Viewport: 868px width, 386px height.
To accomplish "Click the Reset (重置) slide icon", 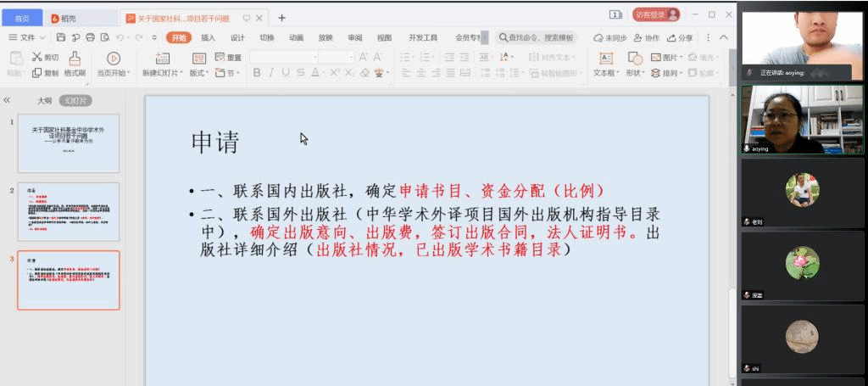I will (x=229, y=57).
